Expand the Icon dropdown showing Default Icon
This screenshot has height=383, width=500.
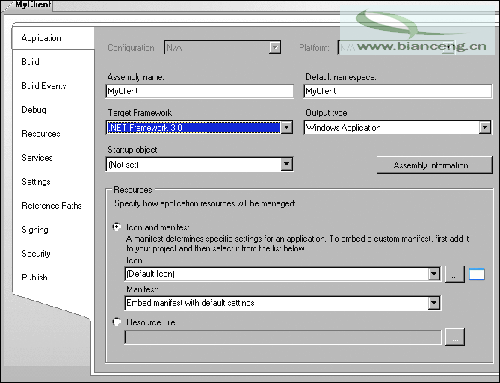[434, 274]
